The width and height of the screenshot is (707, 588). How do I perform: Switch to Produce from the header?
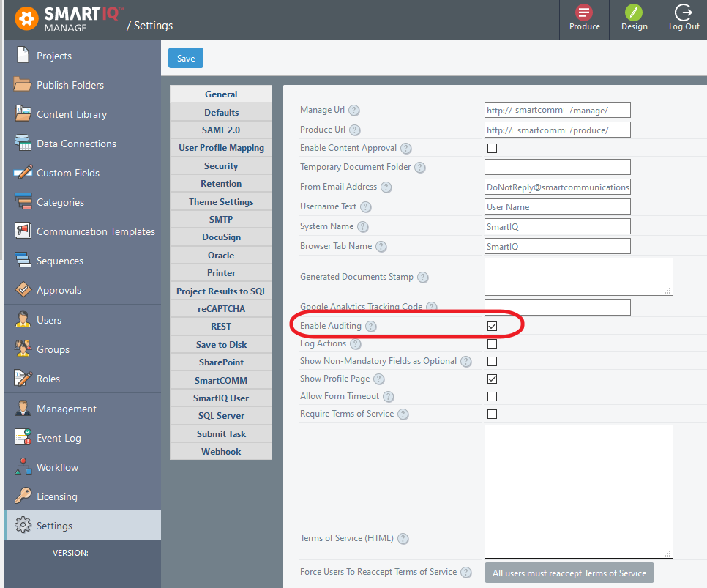584,18
